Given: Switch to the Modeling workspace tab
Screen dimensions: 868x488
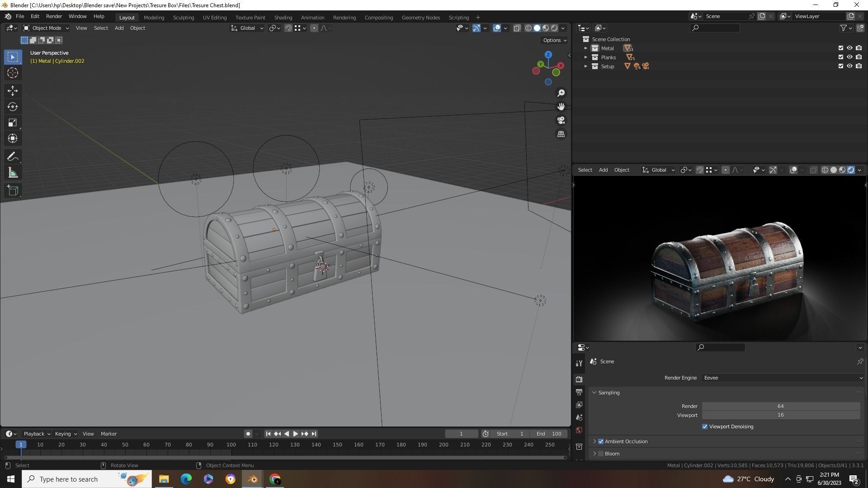Looking at the screenshot, I should click(154, 17).
